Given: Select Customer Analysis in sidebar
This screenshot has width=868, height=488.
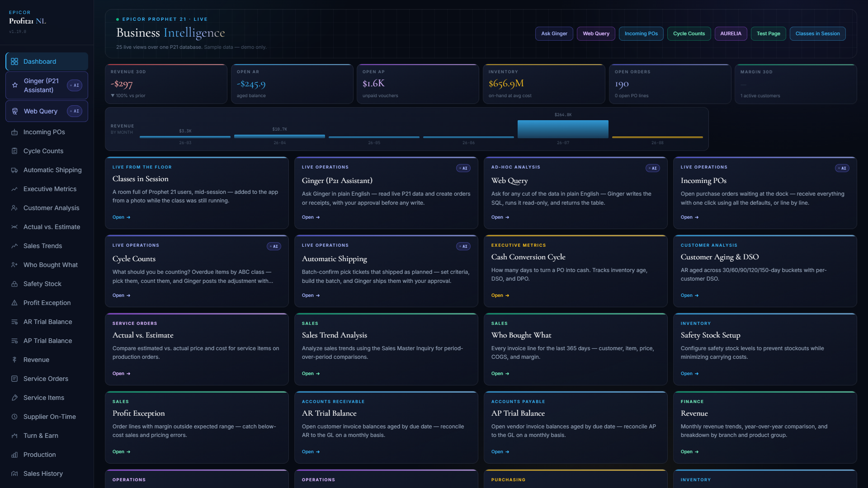Looking at the screenshot, I should [x=47, y=208].
